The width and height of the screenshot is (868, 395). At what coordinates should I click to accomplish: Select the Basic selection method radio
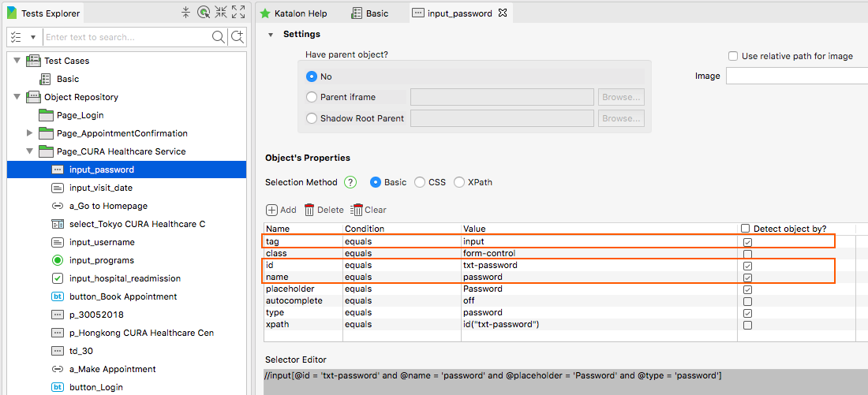376,182
